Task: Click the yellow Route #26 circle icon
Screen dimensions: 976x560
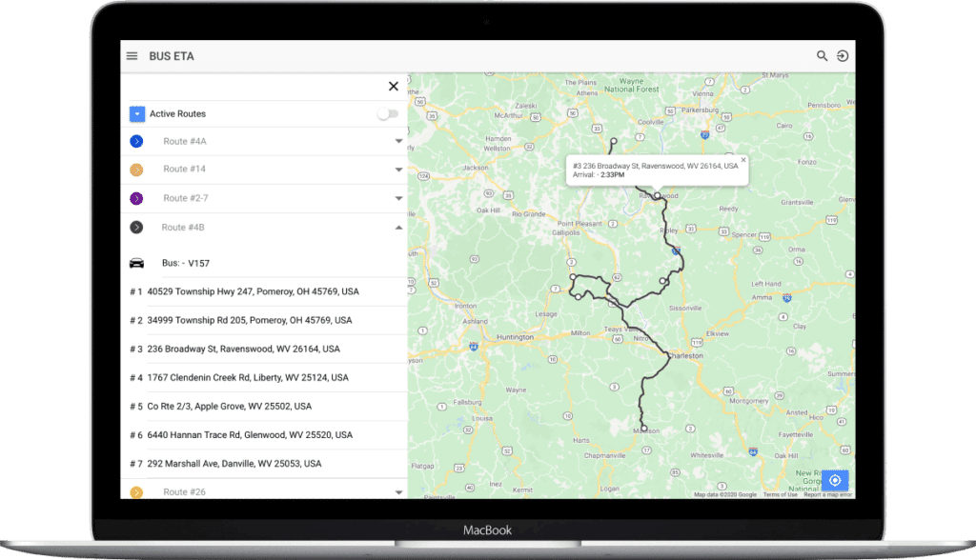Action: (136, 492)
